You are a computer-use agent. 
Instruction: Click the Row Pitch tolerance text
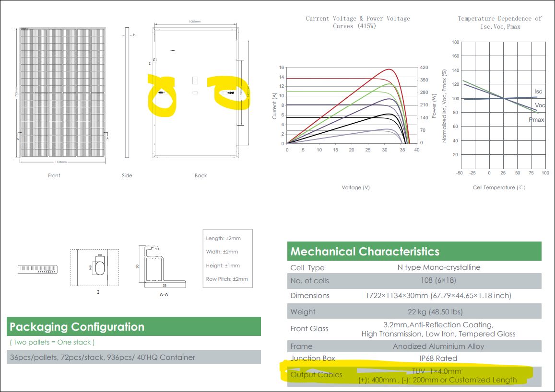point(227,279)
